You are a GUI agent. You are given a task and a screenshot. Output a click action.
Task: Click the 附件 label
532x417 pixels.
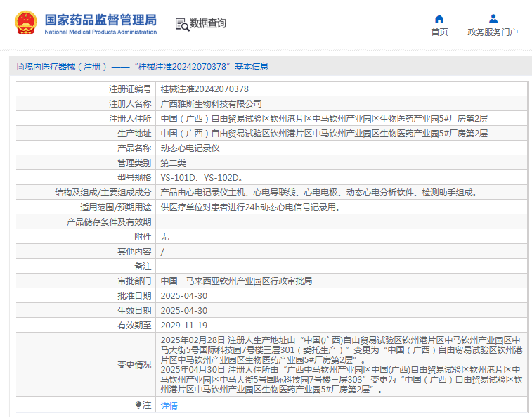click(143, 237)
